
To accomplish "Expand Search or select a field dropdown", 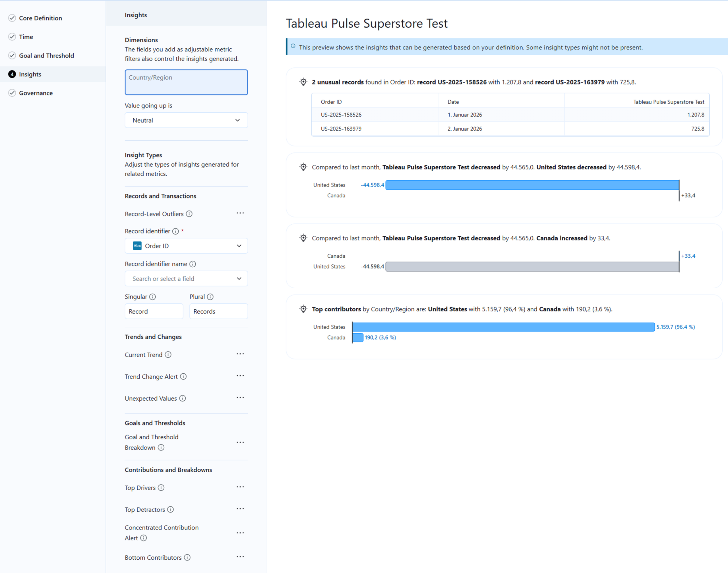I will tap(186, 278).
